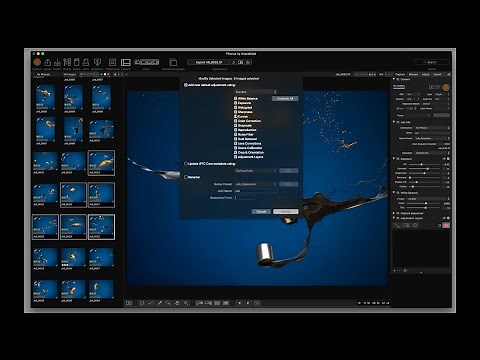
Task: Toggle the Color Correction checkbox
Action: click(x=235, y=121)
